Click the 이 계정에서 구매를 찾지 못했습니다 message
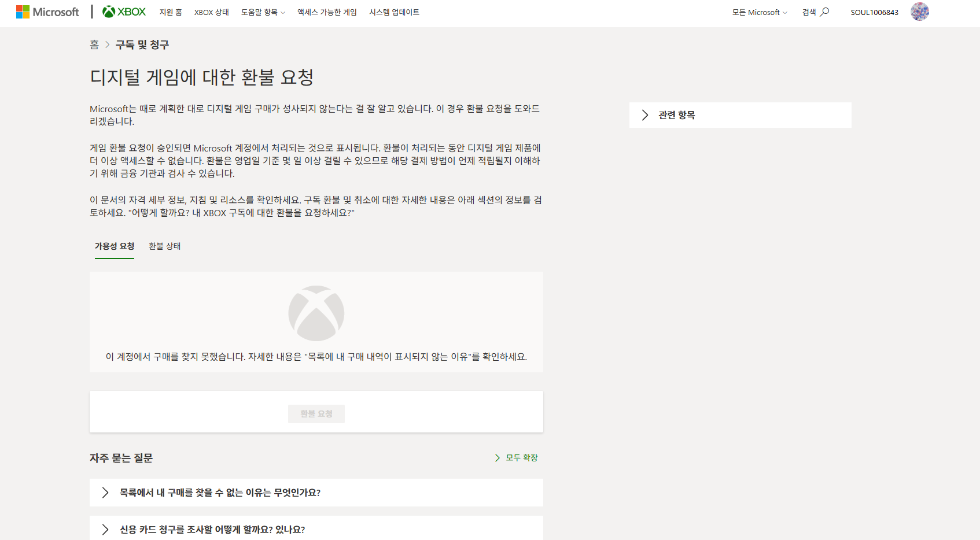This screenshot has width=980, height=540. tap(316, 357)
